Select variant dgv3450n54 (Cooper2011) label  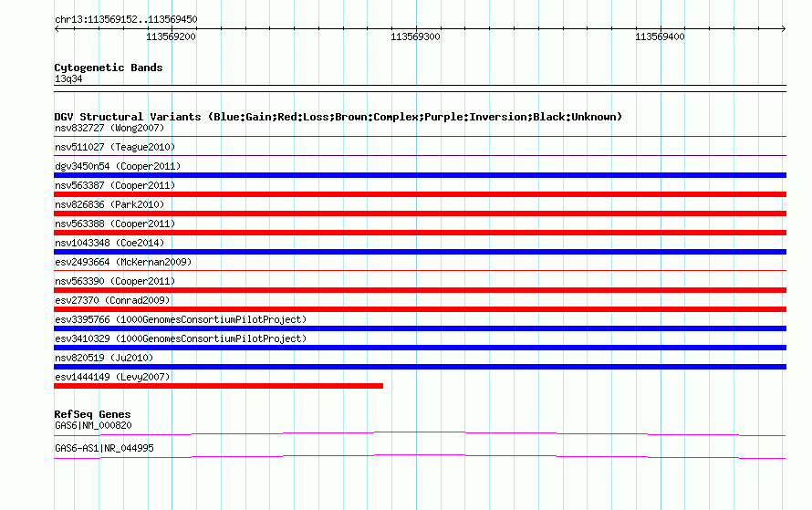click(x=118, y=166)
